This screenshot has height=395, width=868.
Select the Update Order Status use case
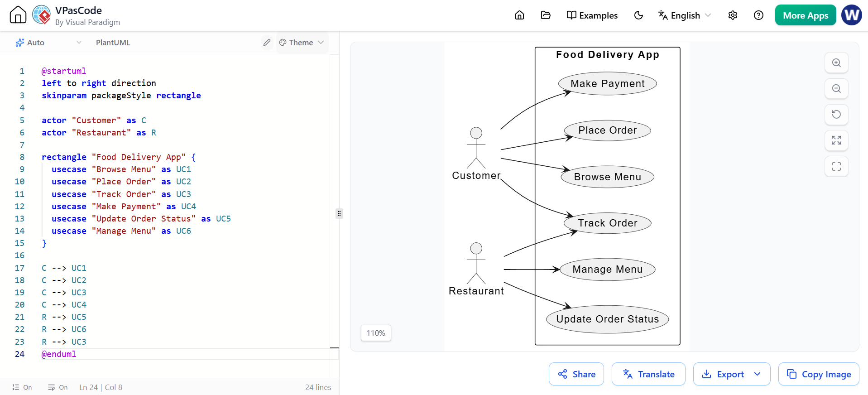click(x=608, y=319)
